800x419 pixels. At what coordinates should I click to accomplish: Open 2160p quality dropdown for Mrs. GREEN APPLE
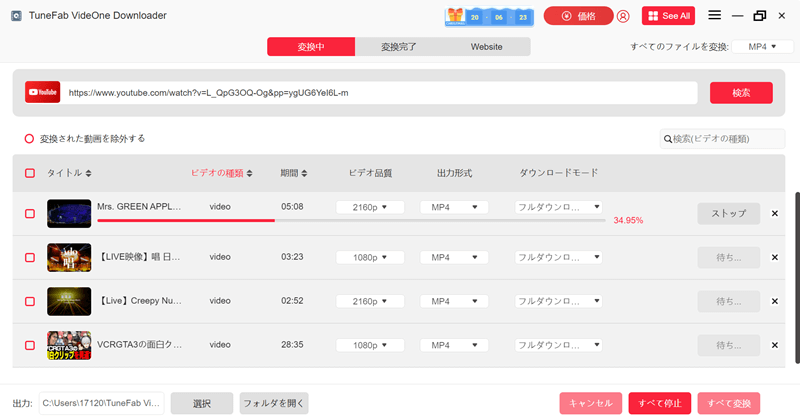(x=370, y=207)
